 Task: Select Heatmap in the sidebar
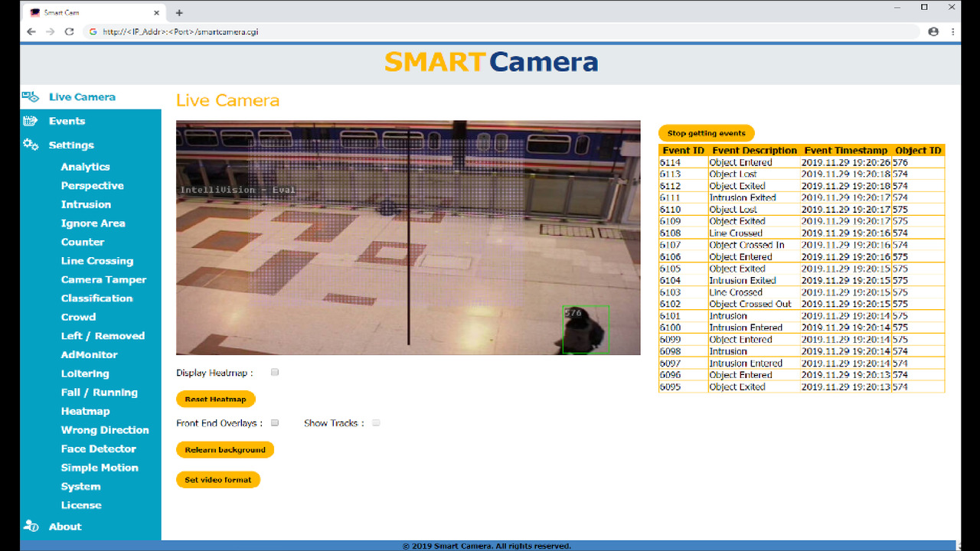tap(86, 411)
